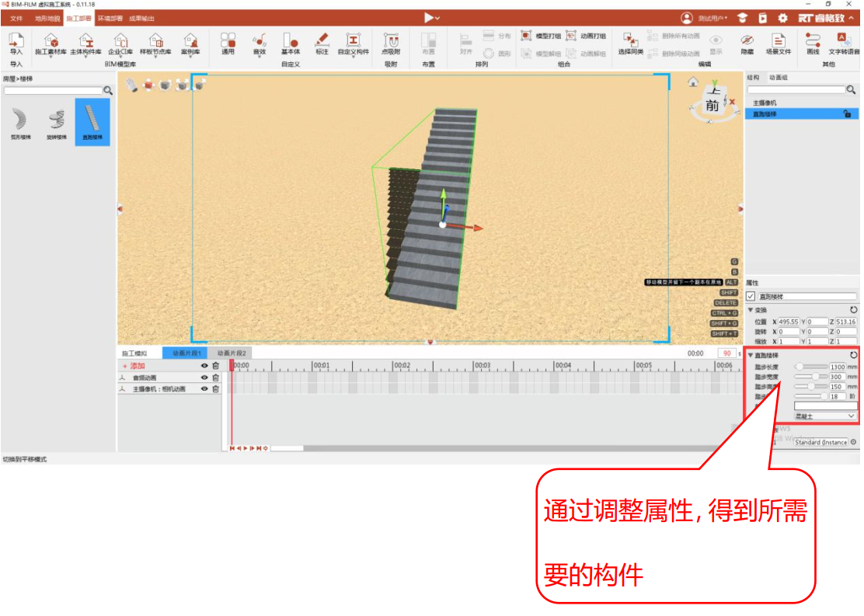Reset the 变换 transform values

coord(854,310)
